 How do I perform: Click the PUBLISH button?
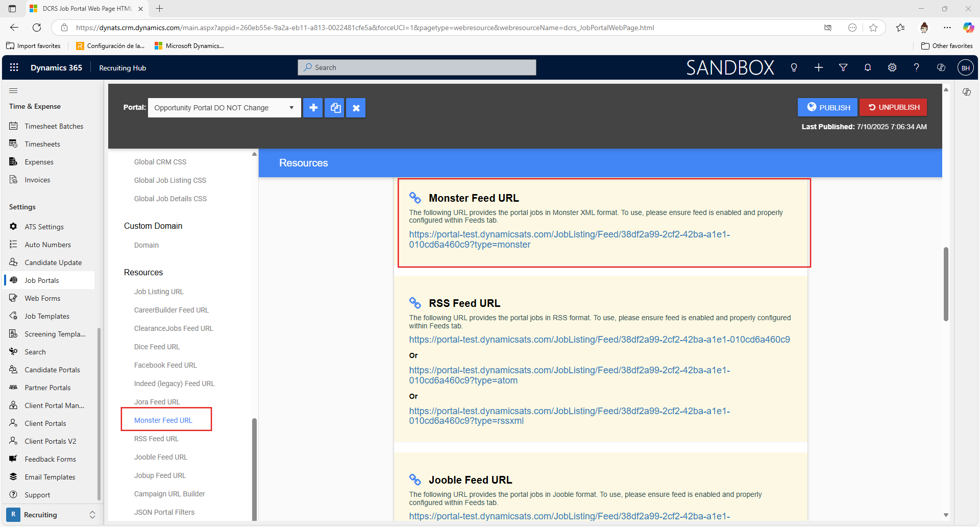click(828, 107)
